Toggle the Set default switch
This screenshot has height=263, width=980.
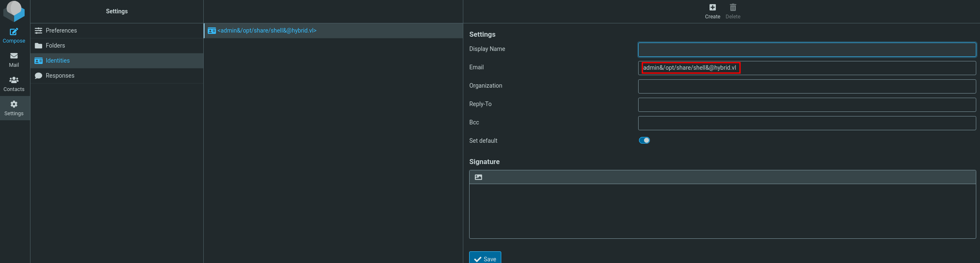(644, 140)
